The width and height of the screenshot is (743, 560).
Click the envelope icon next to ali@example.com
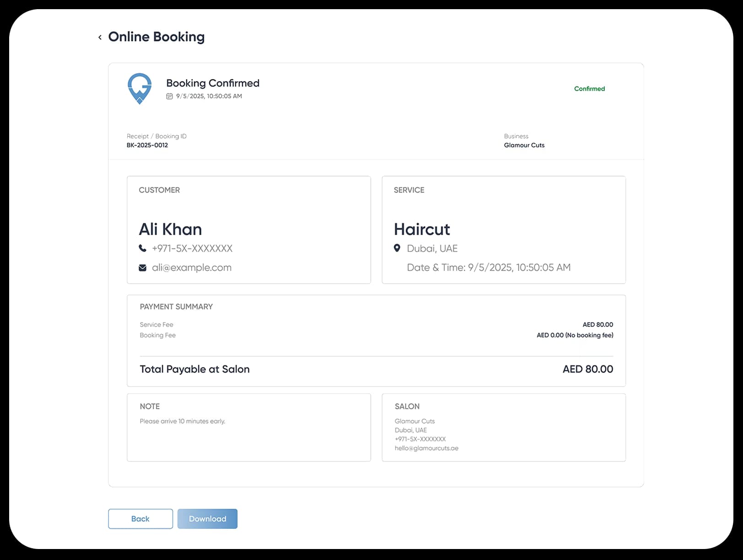click(142, 267)
